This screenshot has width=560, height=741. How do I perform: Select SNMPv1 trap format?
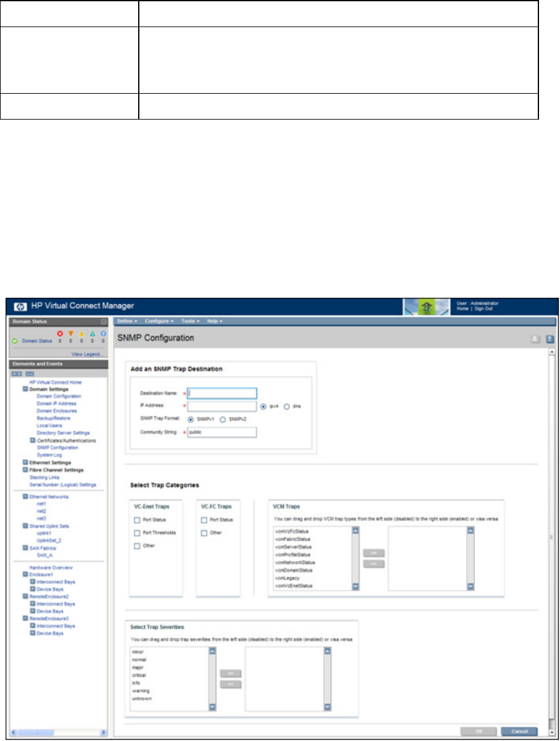pyautogui.click(x=190, y=419)
